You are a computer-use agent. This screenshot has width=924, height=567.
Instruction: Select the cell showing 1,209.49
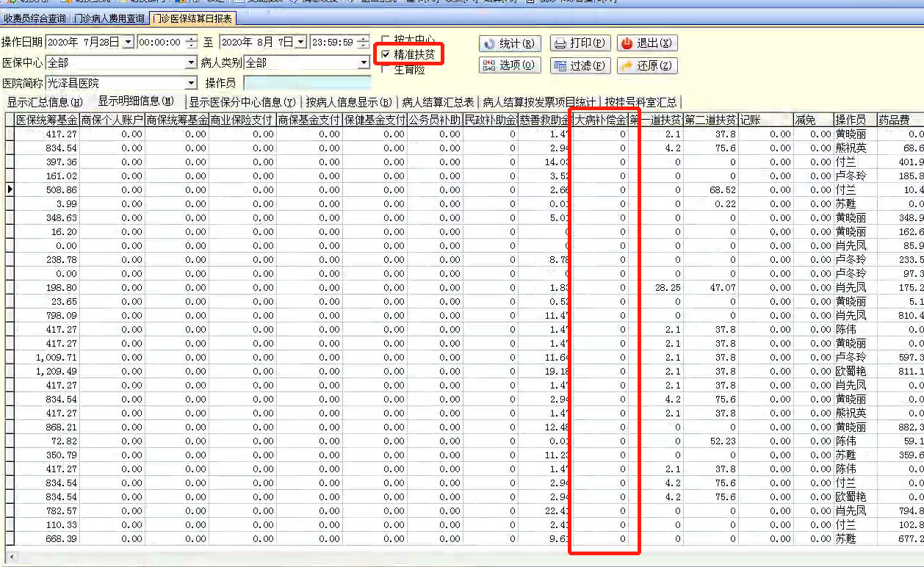pyautogui.click(x=47, y=371)
